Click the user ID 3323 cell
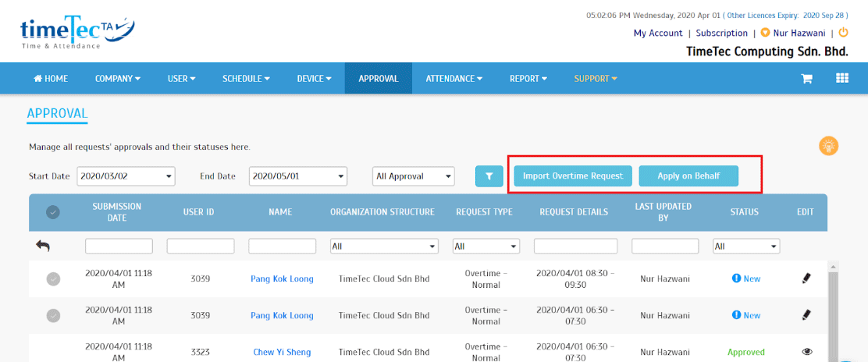This screenshot has width=868, height=362. [x=201, y=352]
